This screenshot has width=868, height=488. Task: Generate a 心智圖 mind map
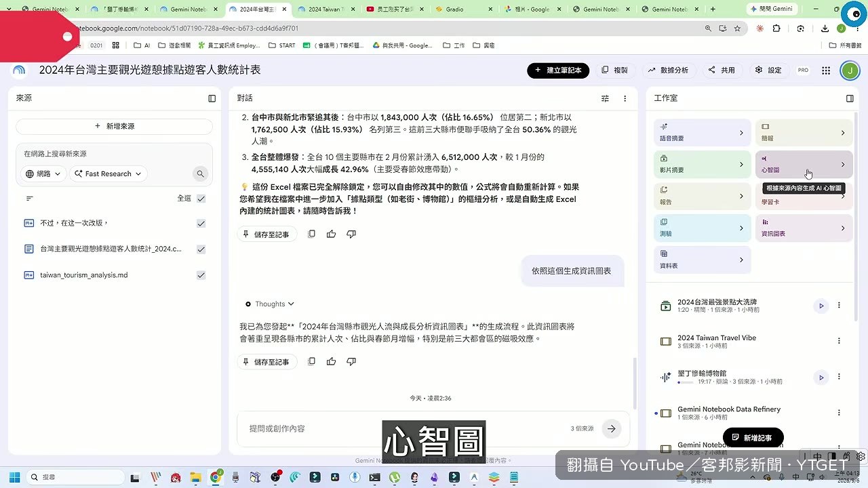pos(804,165)
